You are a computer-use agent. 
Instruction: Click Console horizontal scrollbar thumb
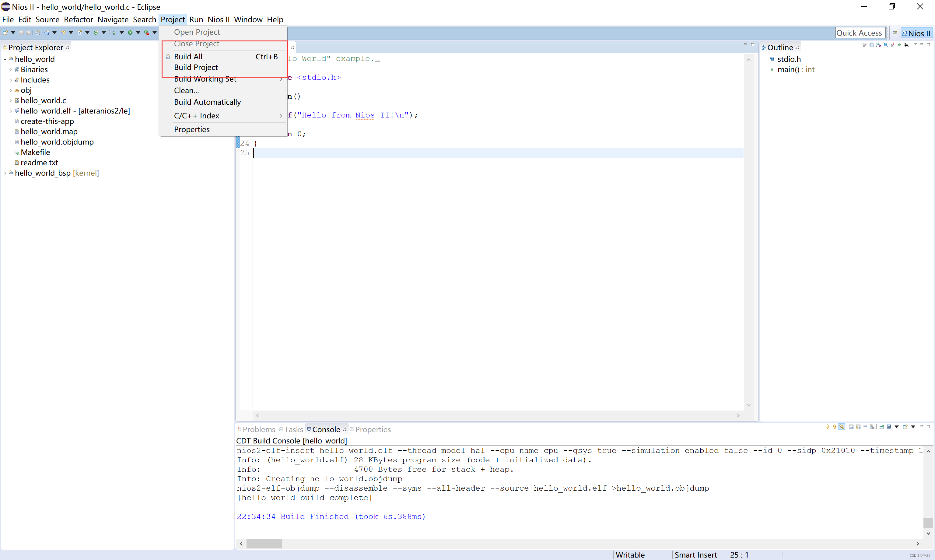coord(264,543)
